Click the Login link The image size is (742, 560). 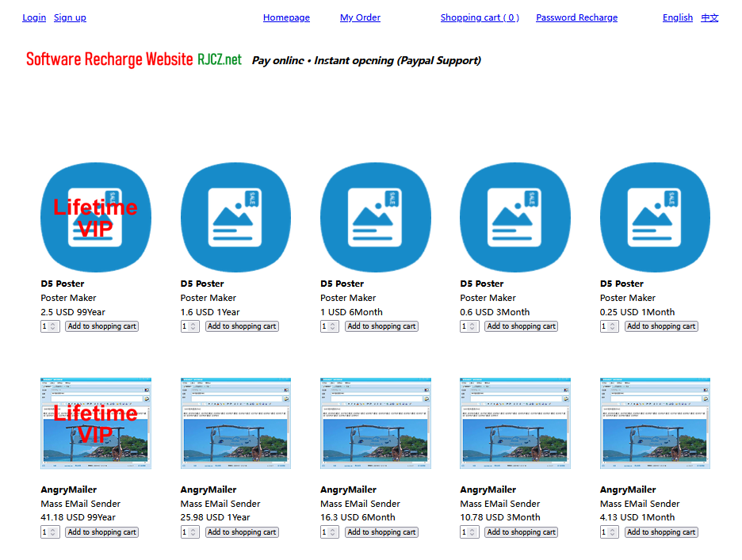(34, 17)
